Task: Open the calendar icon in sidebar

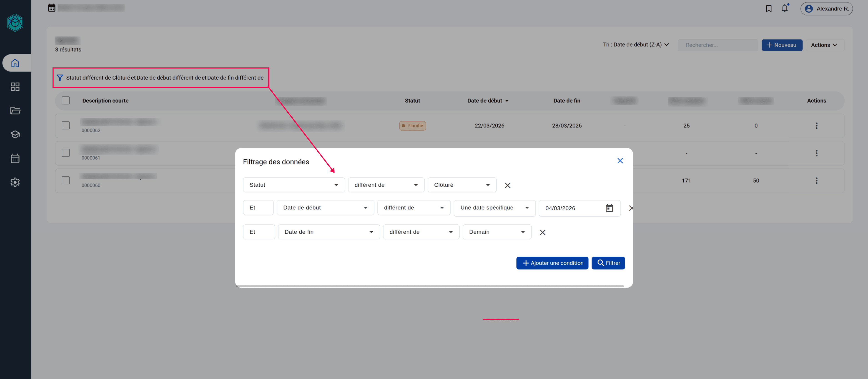Action: [x=15, y=159]
